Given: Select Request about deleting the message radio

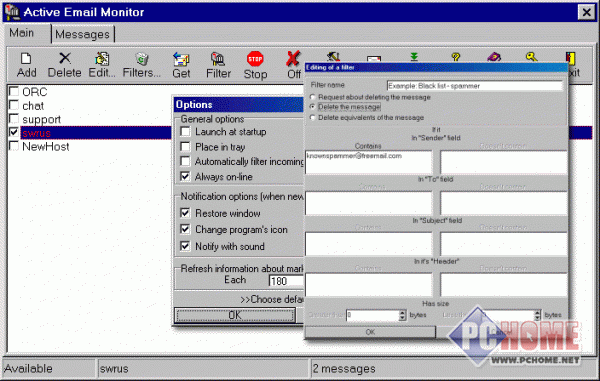Looking at the screenshot, I should click(313, 97).
